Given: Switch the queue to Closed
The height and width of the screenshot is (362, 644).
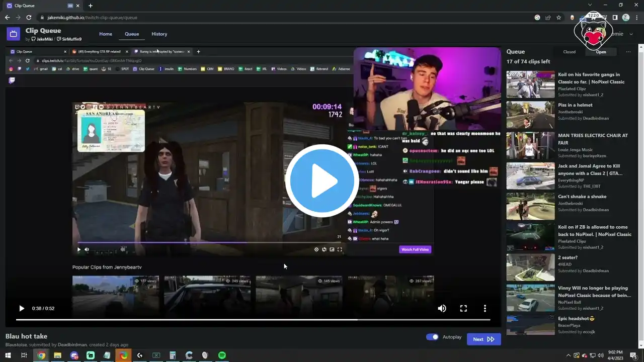Looking at the screenshot, I should click(x=570, y=52).
